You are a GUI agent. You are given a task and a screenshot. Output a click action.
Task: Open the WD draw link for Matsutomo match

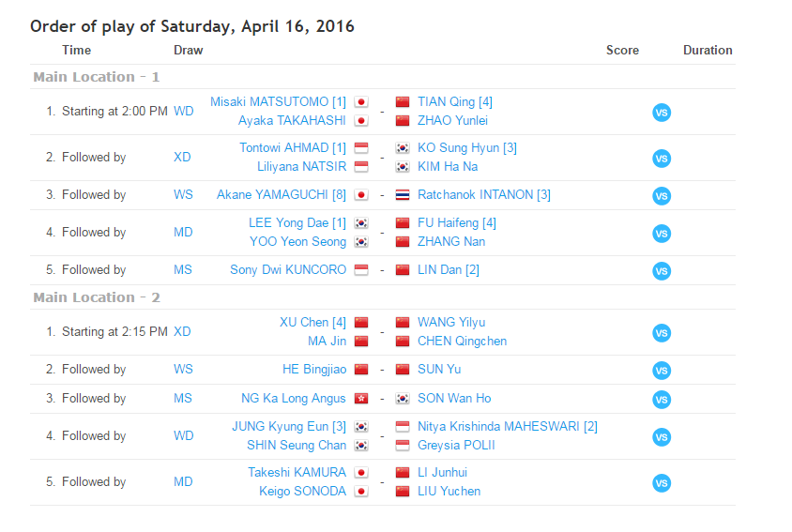(x=184, y=111)
